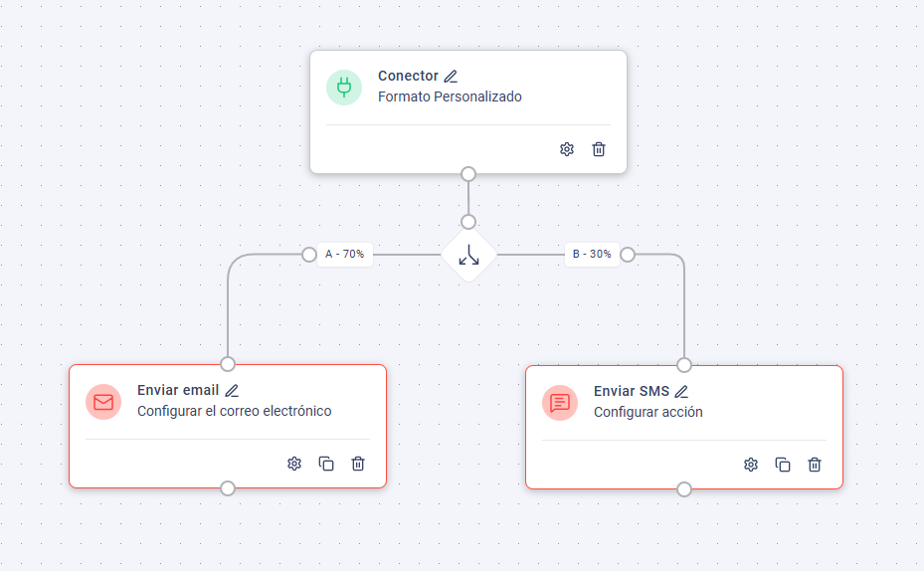The width and height of the screenshot is (924, 571).
Task: Select the B - 30% branch label
Action: pos(592,255)
